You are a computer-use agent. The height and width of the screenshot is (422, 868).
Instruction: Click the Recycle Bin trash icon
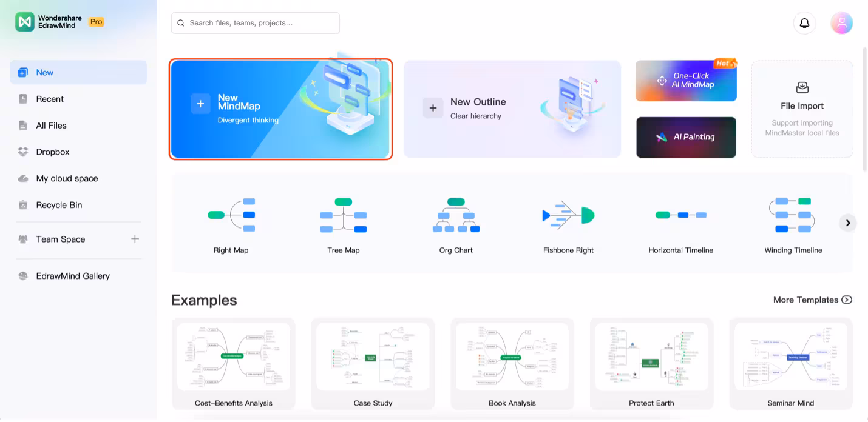(x=23, y=205)
